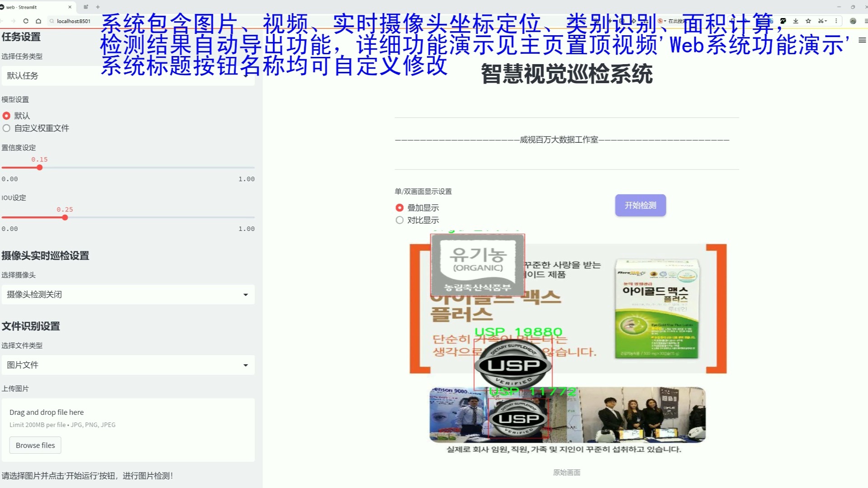
Task: Click the Sogou search engine icon
Action: [661, 21]
